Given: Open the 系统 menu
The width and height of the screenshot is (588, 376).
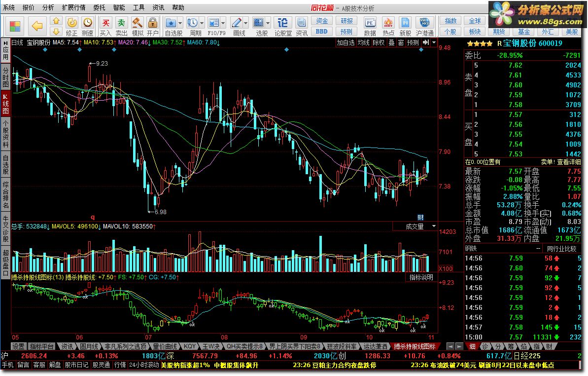Looking at the screenshot, I should point(8,7).
